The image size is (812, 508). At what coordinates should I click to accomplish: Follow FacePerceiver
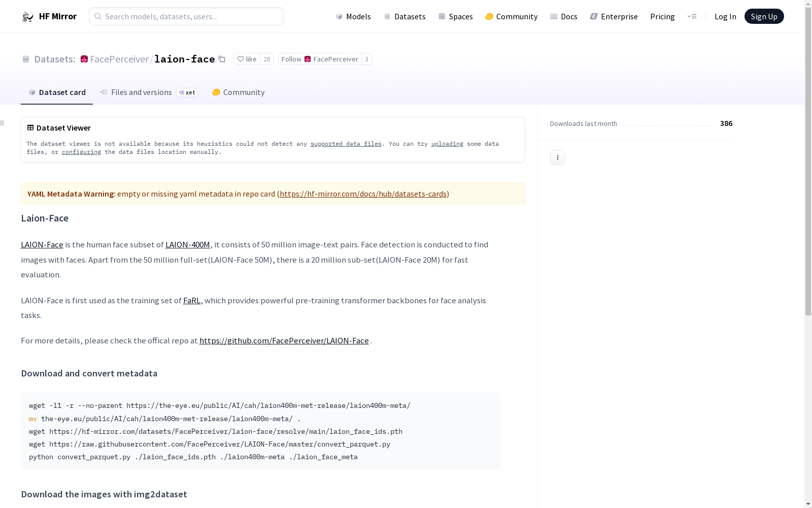(x=320, y=59)
